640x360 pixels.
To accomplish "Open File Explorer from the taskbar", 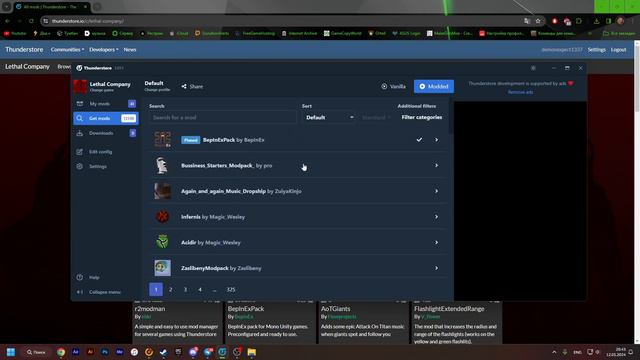I will pos(252,352).
